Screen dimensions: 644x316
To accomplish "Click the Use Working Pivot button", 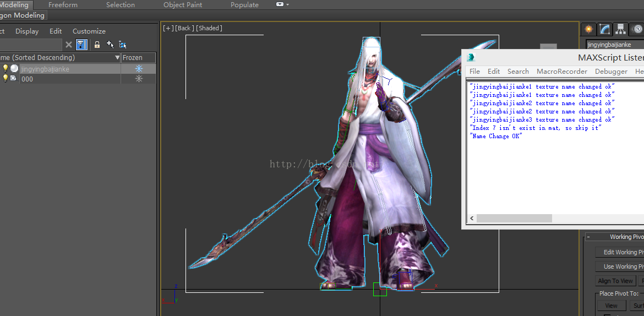I will [620, 266].
